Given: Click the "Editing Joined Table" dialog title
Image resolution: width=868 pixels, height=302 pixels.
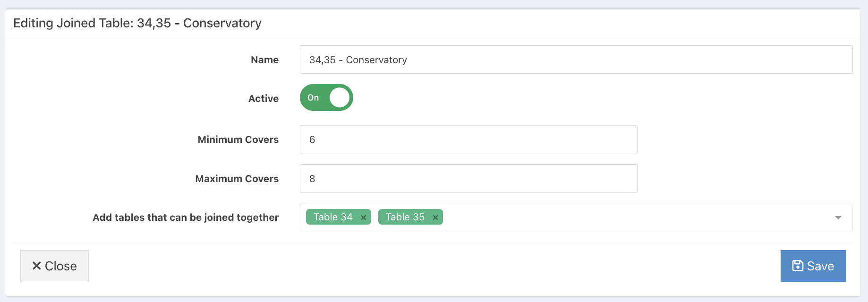Looking at the screenshot, I should [x=137, y=23].
